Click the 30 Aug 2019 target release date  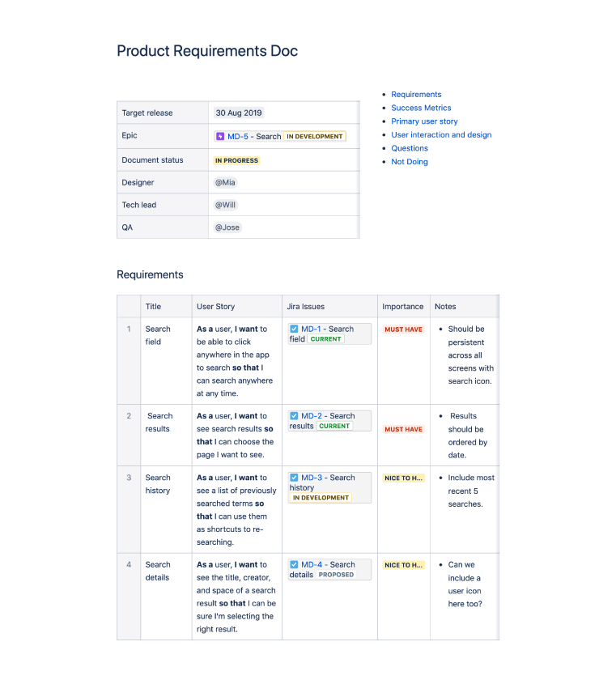pyautogui.click(x=238, y=112)
